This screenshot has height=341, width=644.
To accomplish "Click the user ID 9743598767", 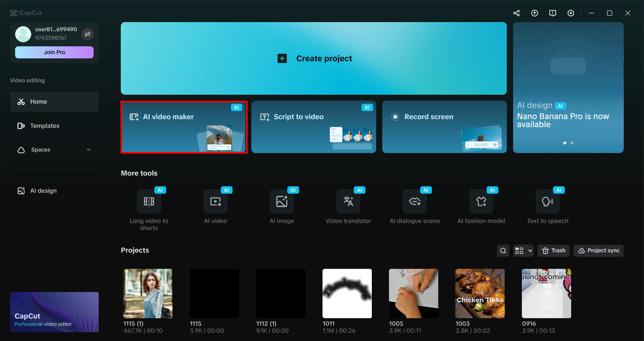I will coord(51,38).
